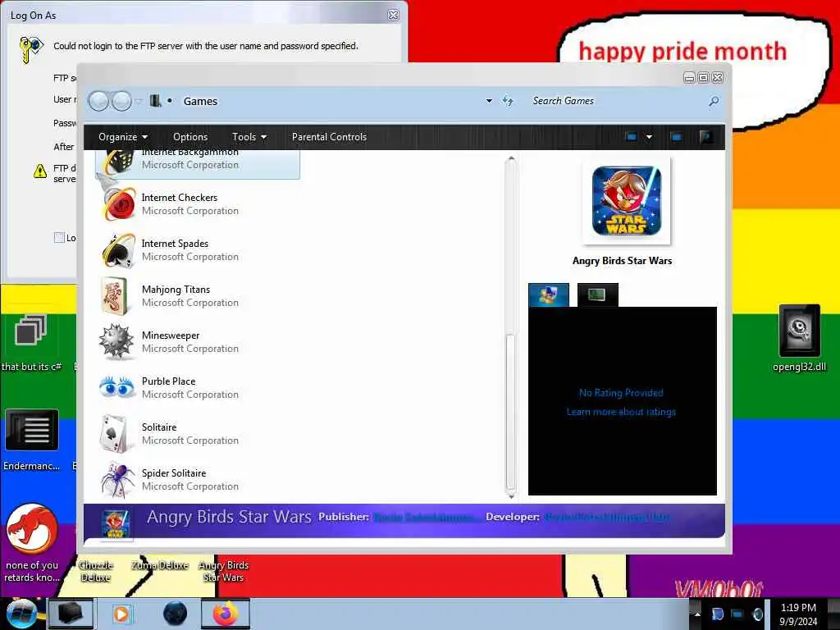The image size is (840, 630).
Task: Open Zuma Deluxe desktop shortcut
Action: [x=160, y=565]
